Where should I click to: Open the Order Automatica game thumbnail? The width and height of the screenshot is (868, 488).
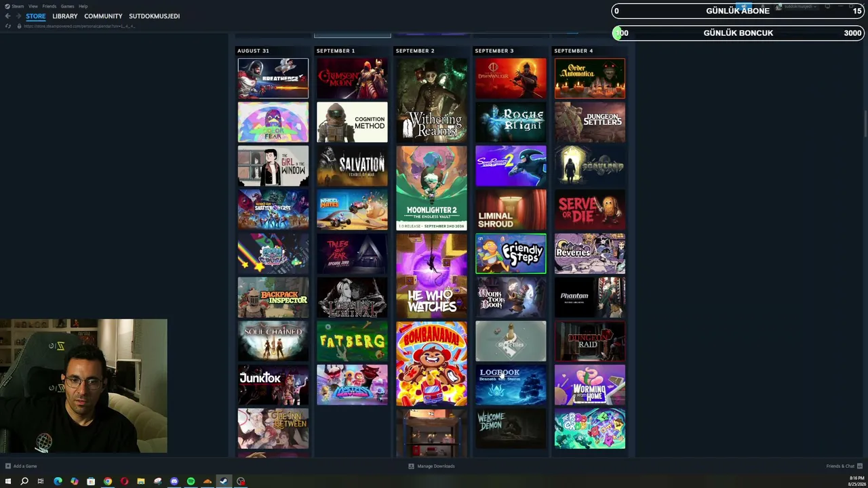(x=590, y=79)
